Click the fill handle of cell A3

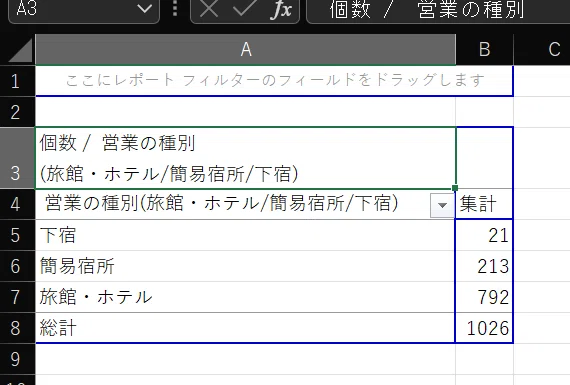pyautogui.click(x=455, y=188)
